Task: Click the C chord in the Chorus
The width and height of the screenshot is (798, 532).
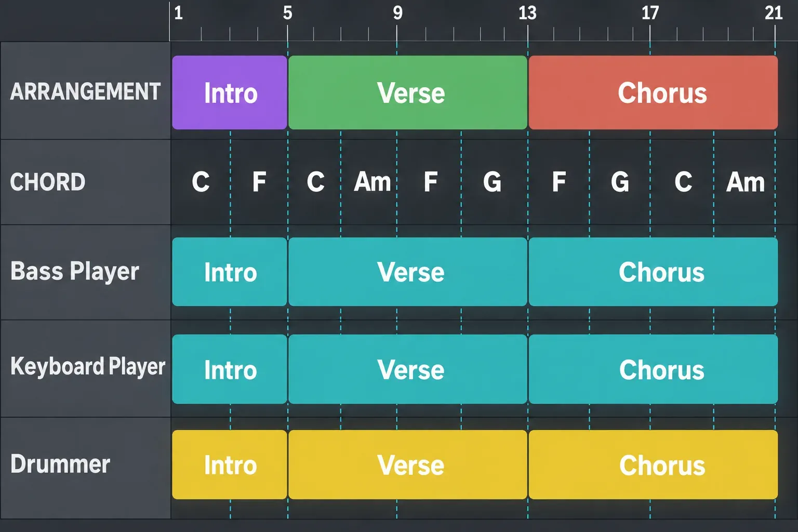Action: click(683, 182)
